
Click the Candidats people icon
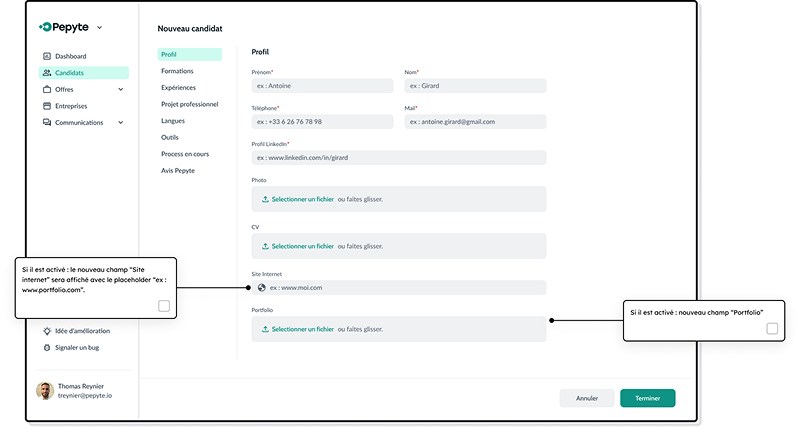click(x=47, y=73)
